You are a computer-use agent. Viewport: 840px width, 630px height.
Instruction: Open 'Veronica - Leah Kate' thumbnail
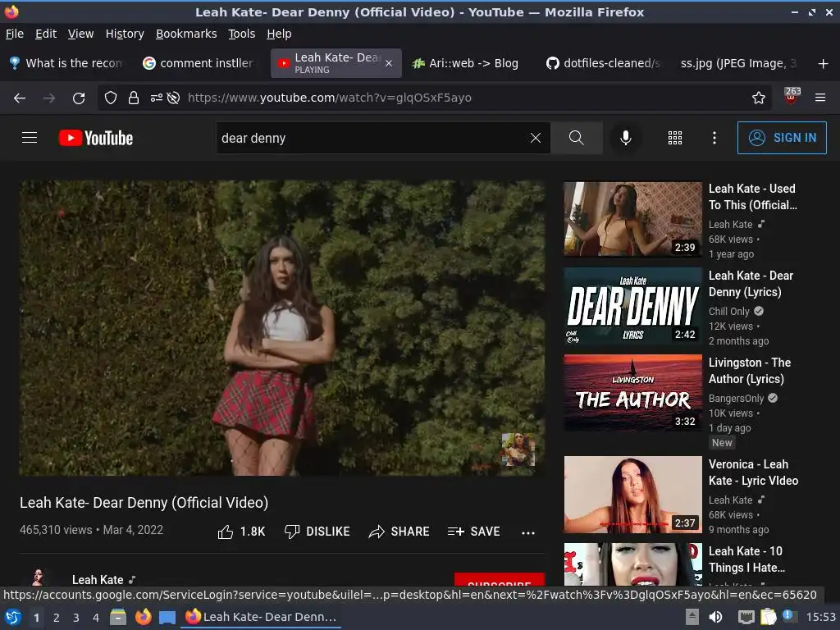click(632, 495)
